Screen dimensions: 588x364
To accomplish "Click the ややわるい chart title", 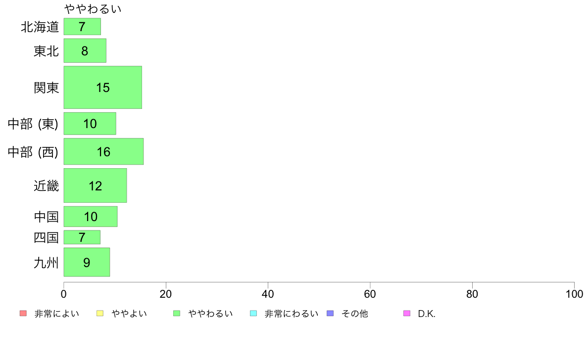I will tap(93, 8).
